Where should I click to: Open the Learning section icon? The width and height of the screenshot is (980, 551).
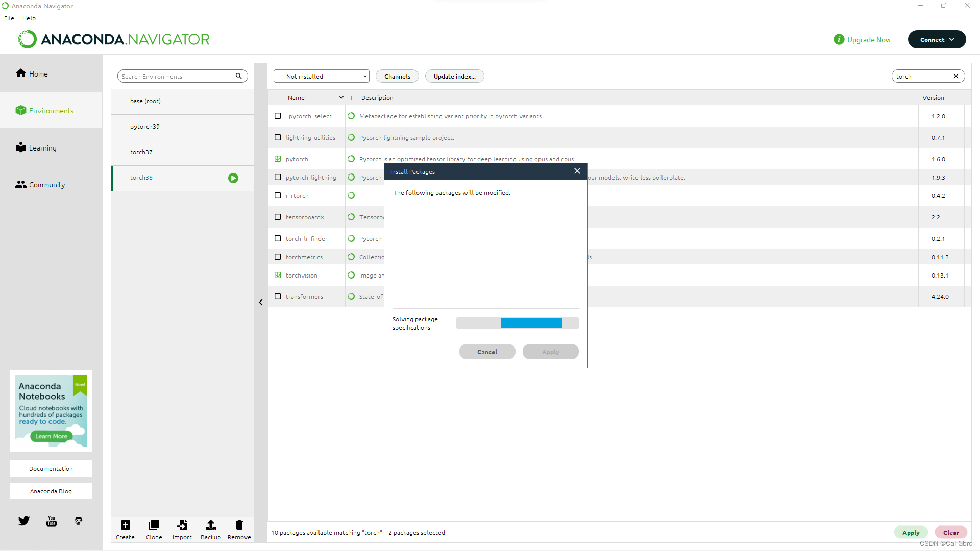[x=21, y=147]
